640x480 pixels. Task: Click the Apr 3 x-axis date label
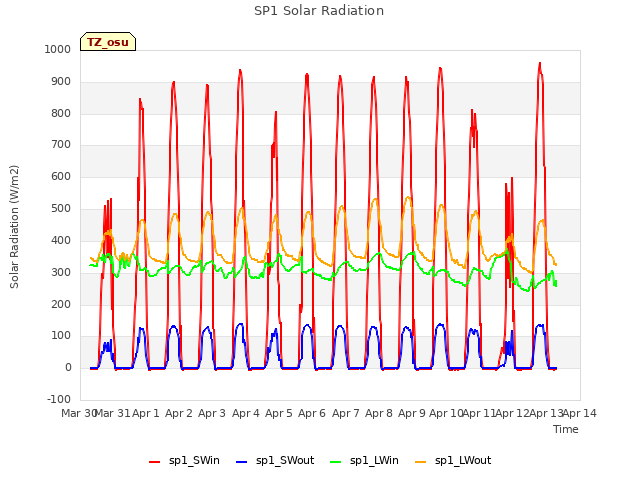pos(212,413)
